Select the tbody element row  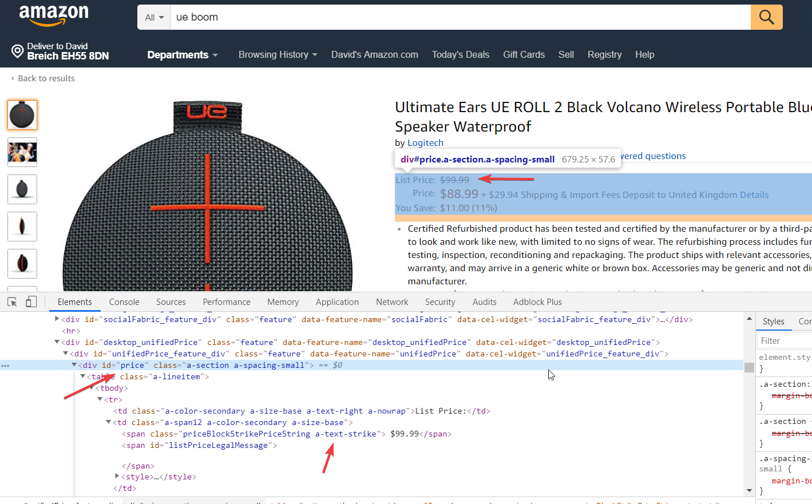[x=112, y=388]
